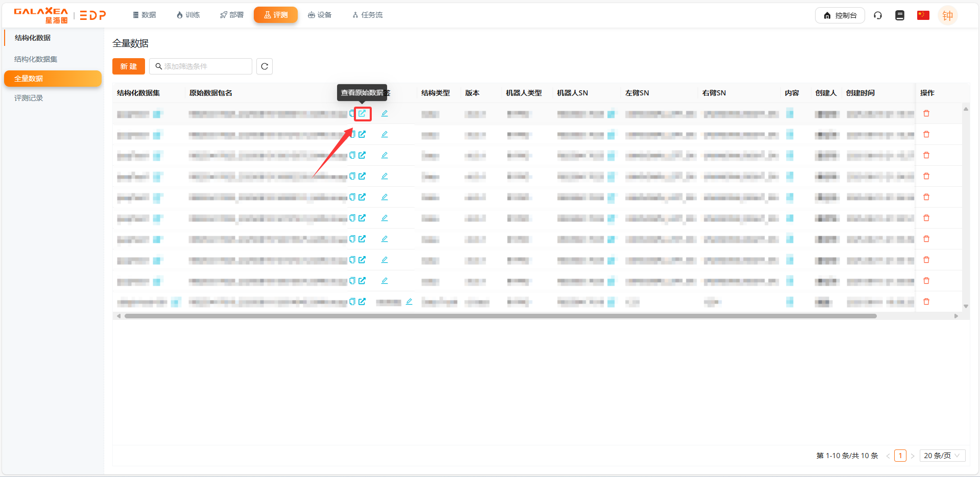Open the 20 条/页 page size dropdown
Image resolution: width=980 pixels, height=477 pixels.
[942, 456]
